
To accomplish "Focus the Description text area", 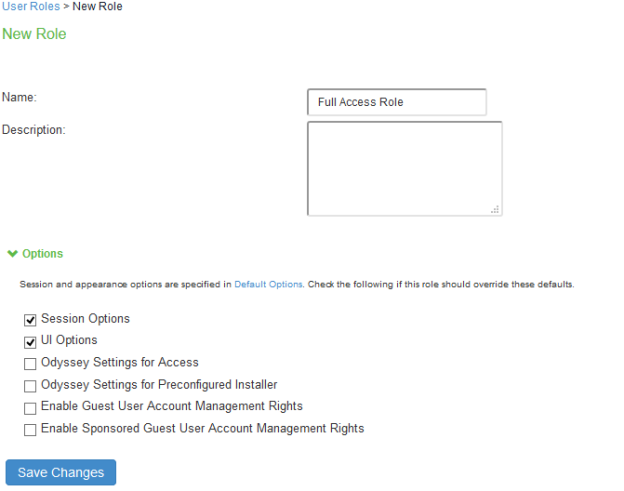I will click(404, 169).
